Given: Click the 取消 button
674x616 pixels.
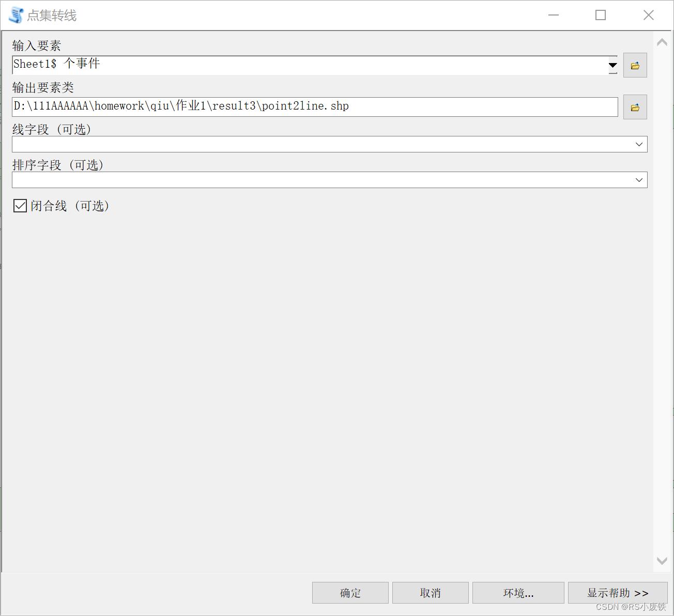Looking at the screenshot, I should (431, 593).
